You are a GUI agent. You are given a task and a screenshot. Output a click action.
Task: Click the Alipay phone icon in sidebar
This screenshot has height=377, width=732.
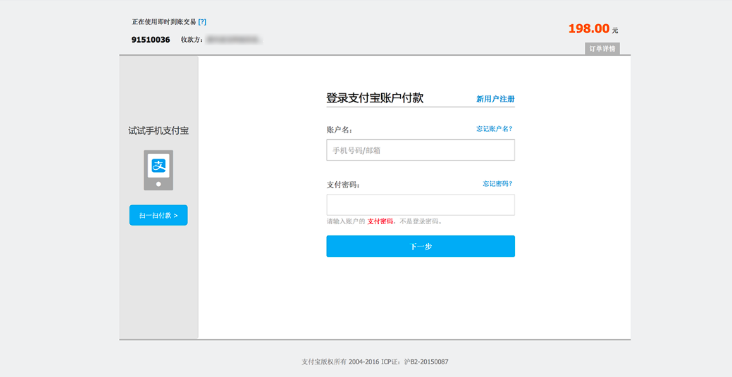click(x=158, y=170)
